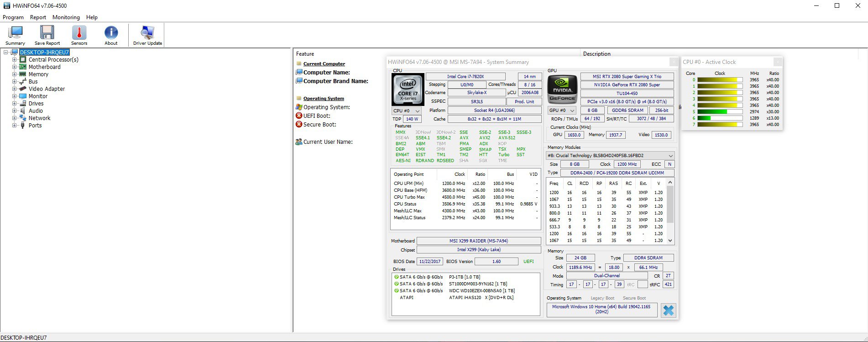Click the NVIDIA GeForce logo
The image size is (868, 342).
click(562, 89)
